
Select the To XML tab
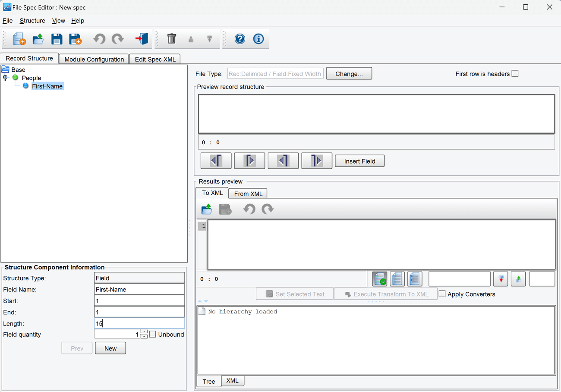212,193
